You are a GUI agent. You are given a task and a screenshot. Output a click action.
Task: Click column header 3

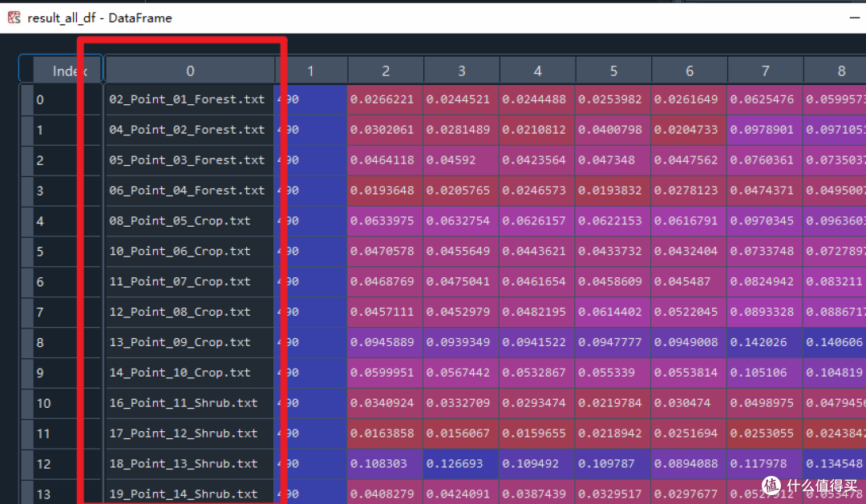(462, 71)
